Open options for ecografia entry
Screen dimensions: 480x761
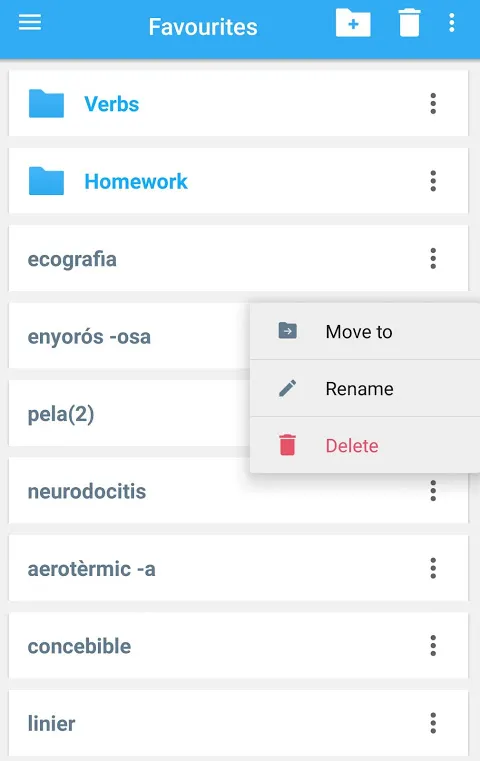click(x=433, y=258)
